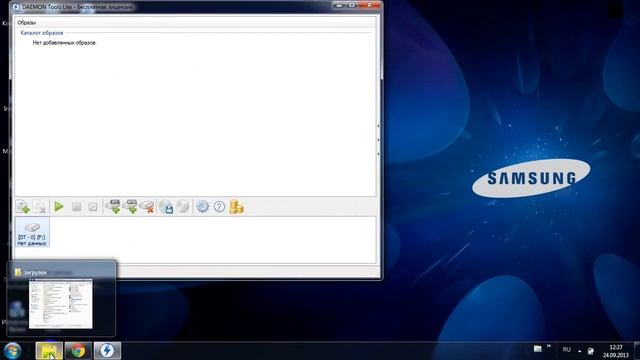Click the gold coins license icon

click(236, 207)
